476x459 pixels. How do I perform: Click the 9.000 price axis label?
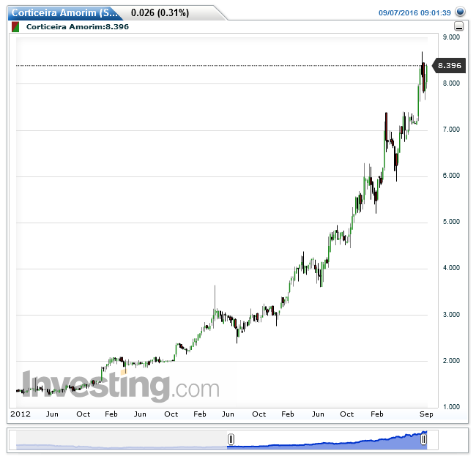[x=451, y=37]
